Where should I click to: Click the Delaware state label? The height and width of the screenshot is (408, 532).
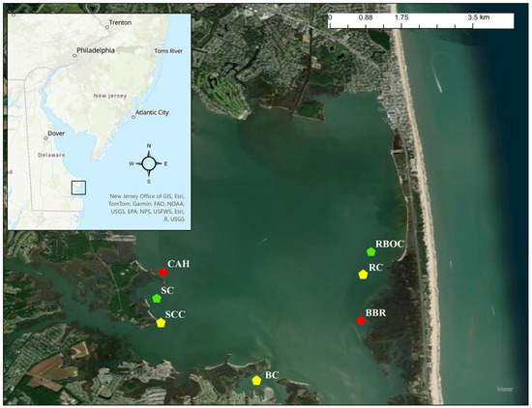(x=51, y=155)
